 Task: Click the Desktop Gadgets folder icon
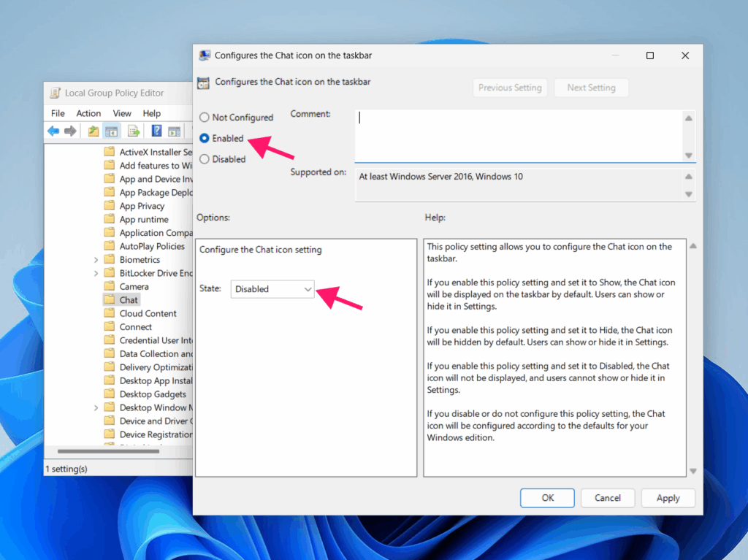(110, 394)
